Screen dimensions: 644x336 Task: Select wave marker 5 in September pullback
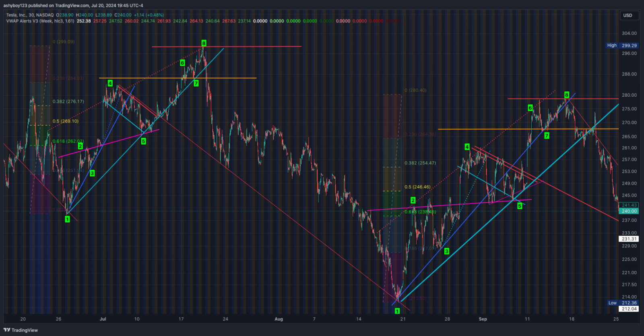pyautogui.click(x=520, y=206)
